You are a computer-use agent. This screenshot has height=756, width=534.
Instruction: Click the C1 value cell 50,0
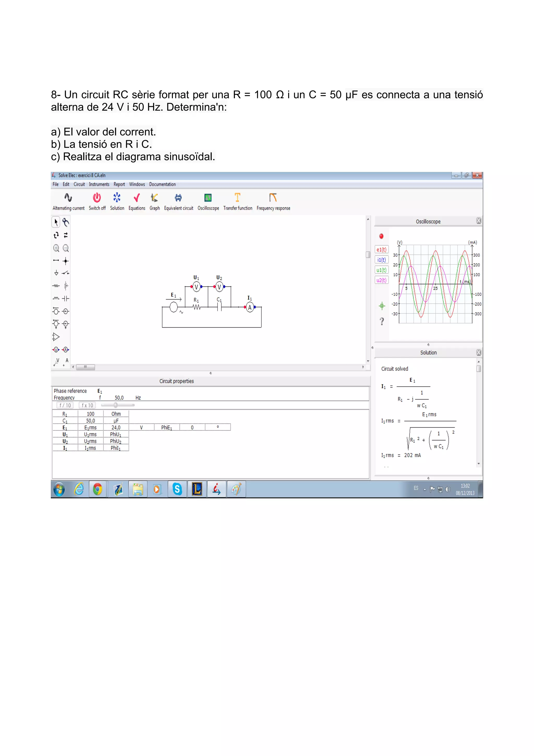[90, 421]
